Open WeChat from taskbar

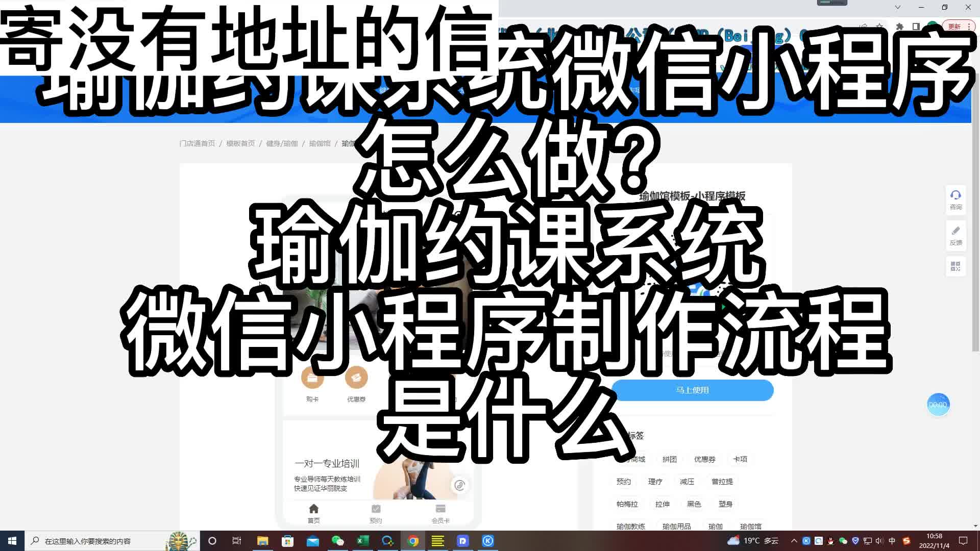(337, 541)
